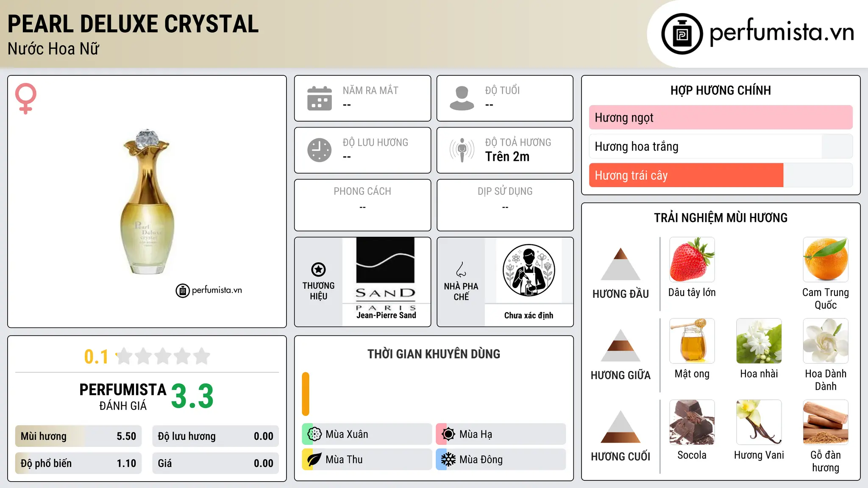The width and height of the screenshot is (868, 488).
Task: Open the Gỗ đàn hương sandalwood note image
Action: click(826, 422)
